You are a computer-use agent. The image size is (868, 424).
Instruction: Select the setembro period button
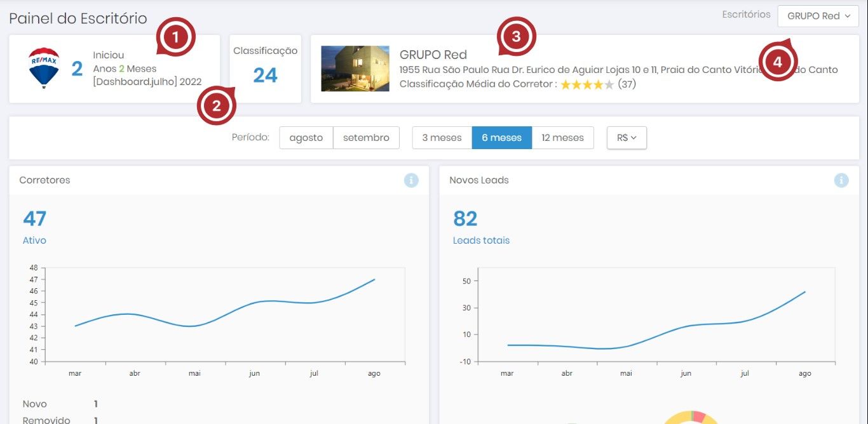366,138
